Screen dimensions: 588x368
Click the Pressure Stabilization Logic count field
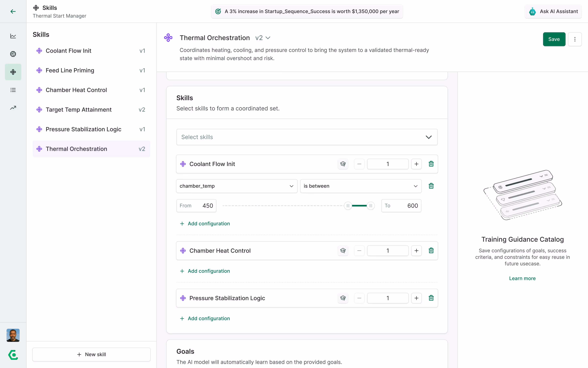pyautogui.click(x=388, y=298)
